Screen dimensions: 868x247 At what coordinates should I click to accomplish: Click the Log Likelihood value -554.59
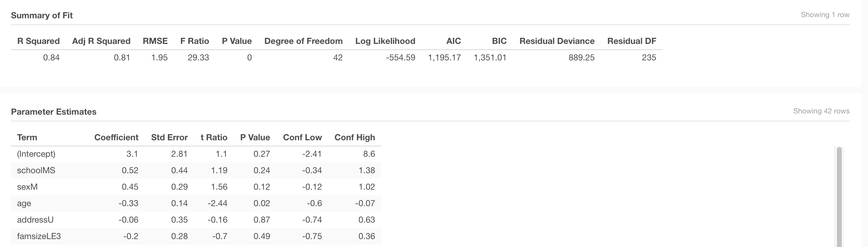tap(400, 58)
